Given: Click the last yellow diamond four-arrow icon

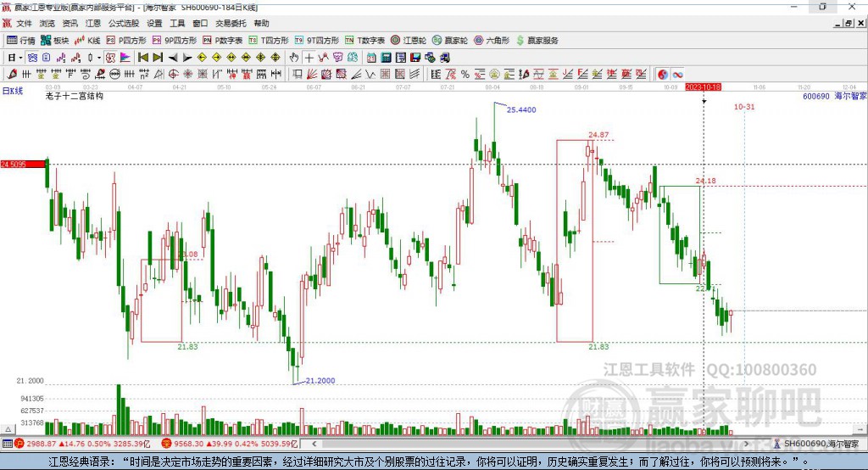Looking at the screenshot, I should [275, 58].
